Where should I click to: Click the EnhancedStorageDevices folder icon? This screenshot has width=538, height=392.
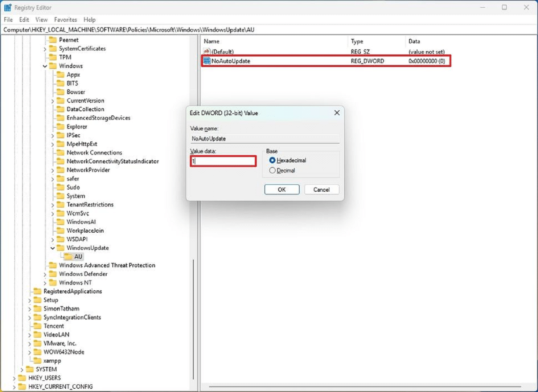(x=61, y=118)
